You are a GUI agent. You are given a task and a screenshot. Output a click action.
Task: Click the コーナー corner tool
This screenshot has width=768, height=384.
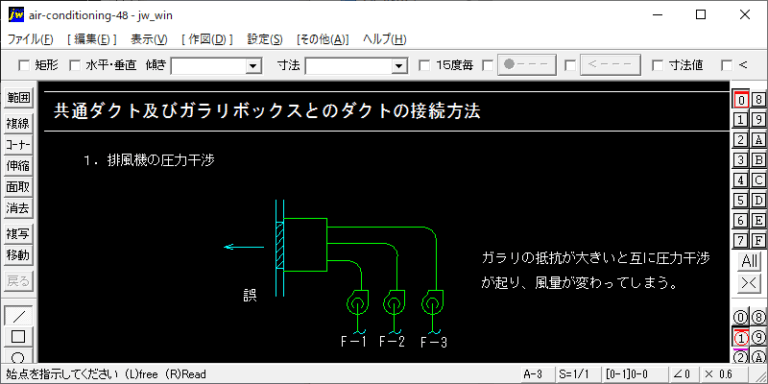coord(18,145)
